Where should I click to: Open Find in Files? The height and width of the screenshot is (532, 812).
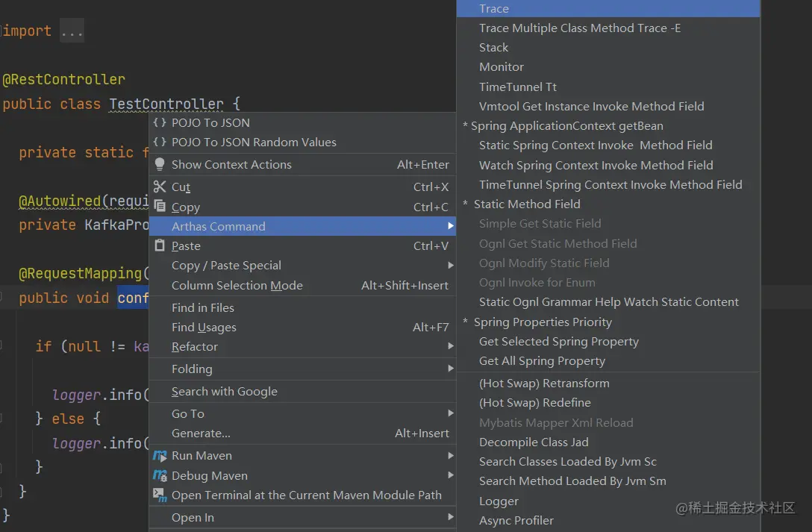[302, 307]
